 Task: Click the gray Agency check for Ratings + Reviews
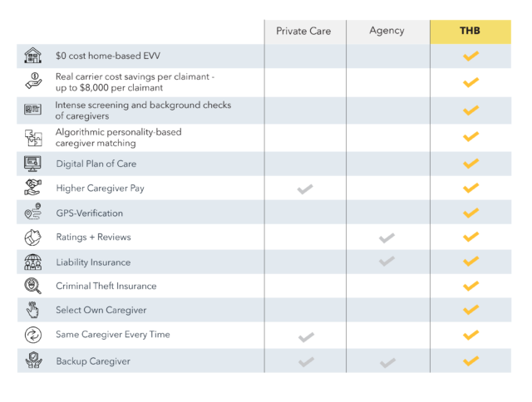click(387, 238)
